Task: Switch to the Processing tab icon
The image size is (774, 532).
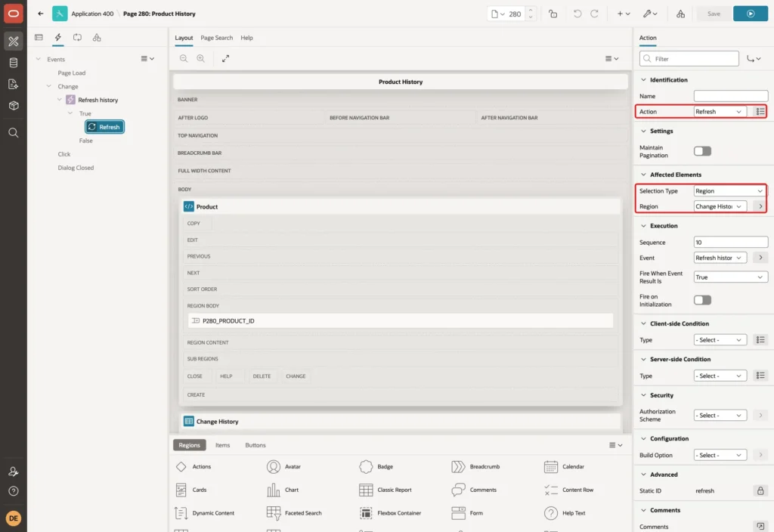Action: pos(78,38)
